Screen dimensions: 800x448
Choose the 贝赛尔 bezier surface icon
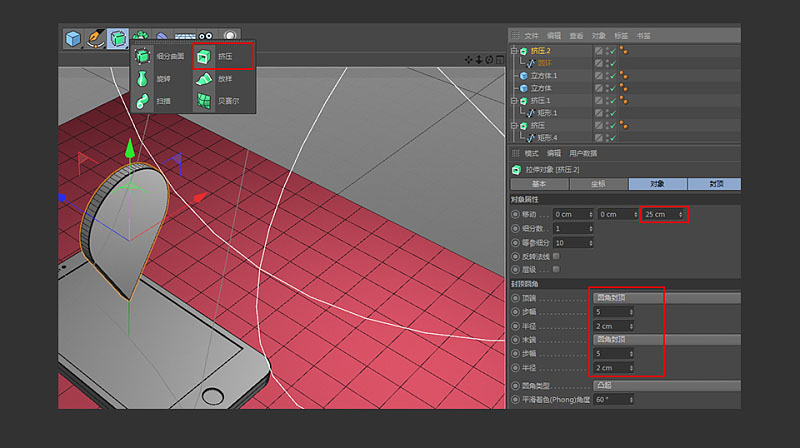(204, 101)
